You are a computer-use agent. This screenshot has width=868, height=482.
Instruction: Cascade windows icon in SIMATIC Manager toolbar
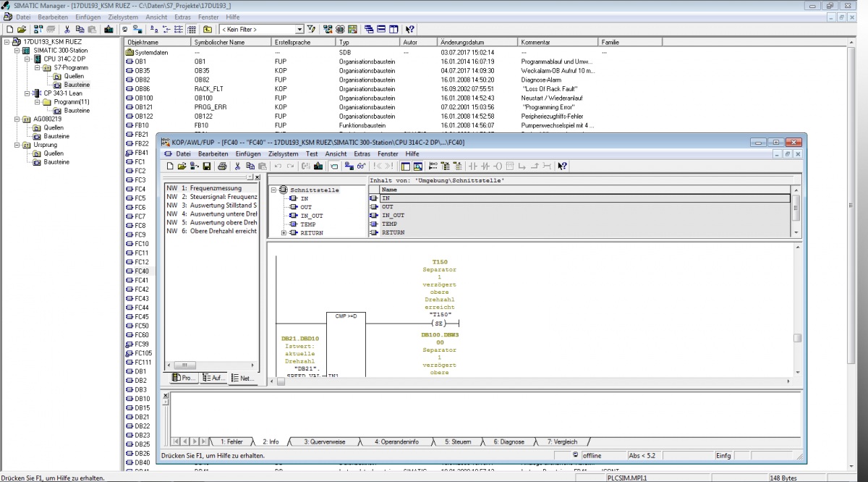click(x=369, y=30)
